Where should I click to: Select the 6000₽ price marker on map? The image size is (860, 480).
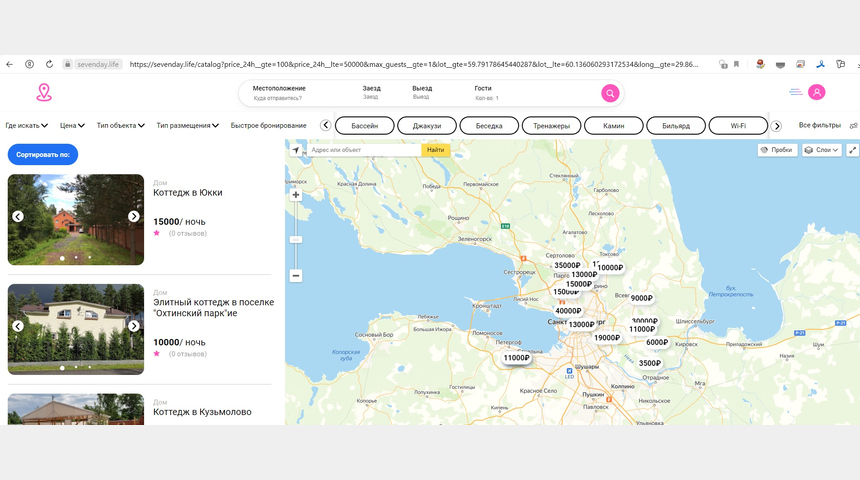(657, 342)
